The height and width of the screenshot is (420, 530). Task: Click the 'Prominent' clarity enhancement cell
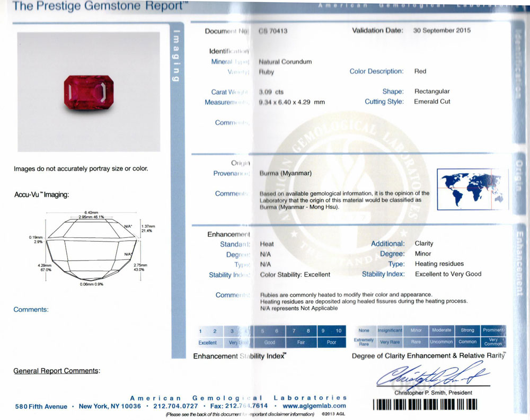493,330
